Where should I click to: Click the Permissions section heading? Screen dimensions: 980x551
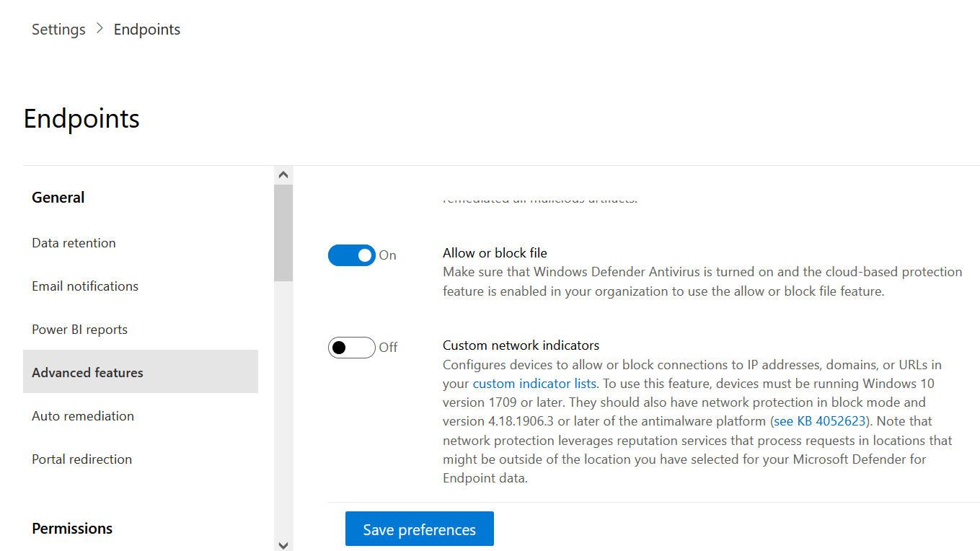[72, 529]
